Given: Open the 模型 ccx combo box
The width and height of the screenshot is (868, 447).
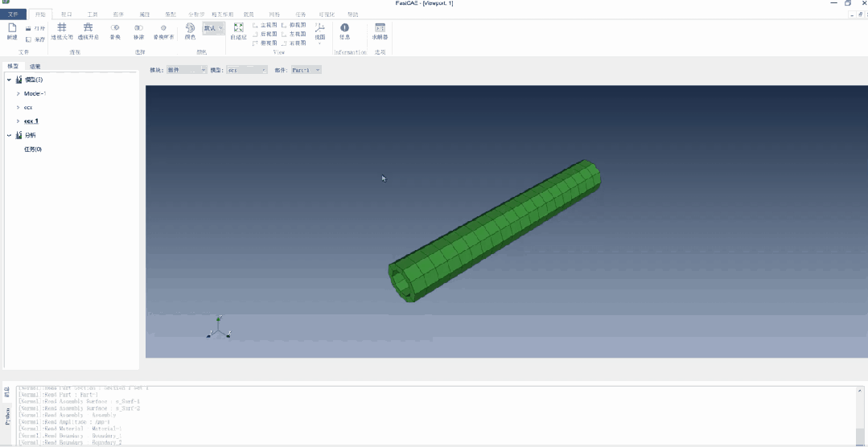Looking at the screenshot, I should click(x=247, y=70).
